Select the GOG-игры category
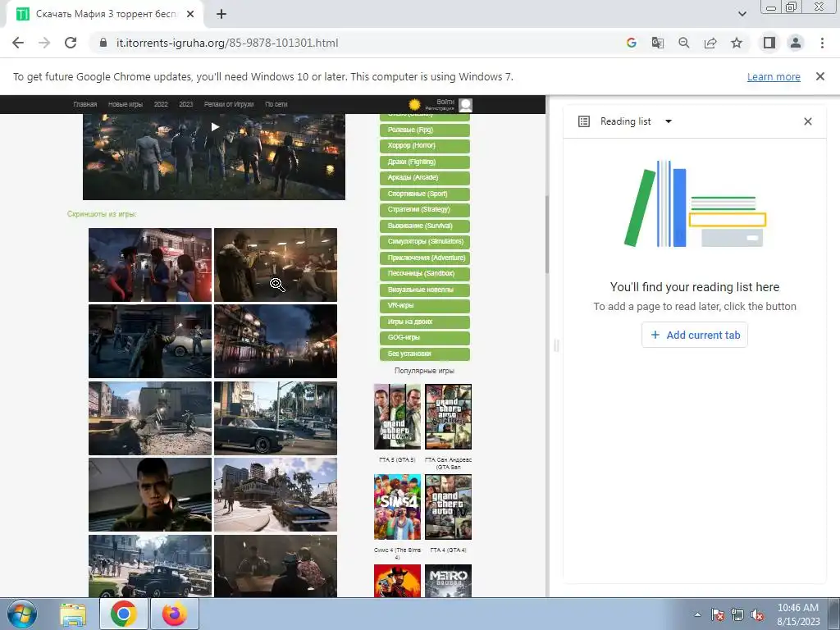 point(425,337)
